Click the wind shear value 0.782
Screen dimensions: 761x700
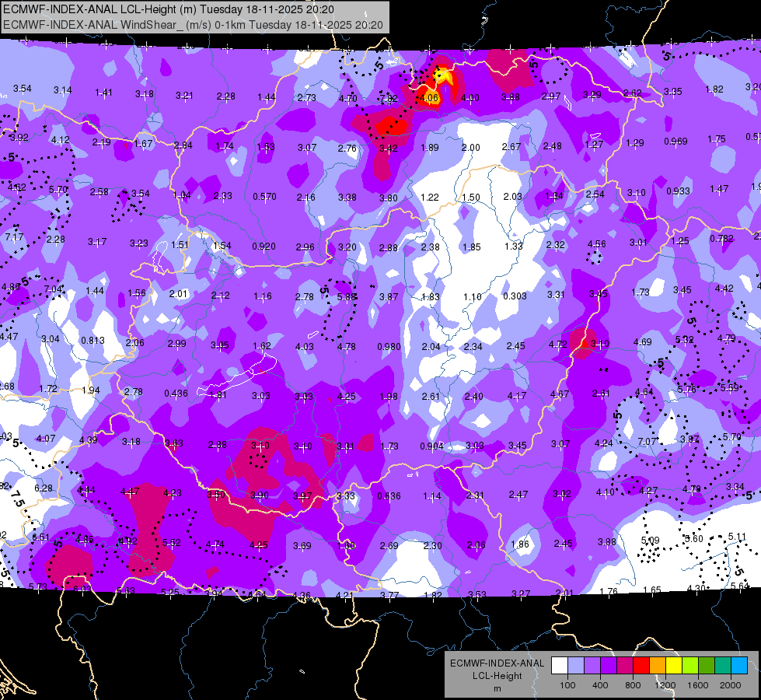coord(721,239)
